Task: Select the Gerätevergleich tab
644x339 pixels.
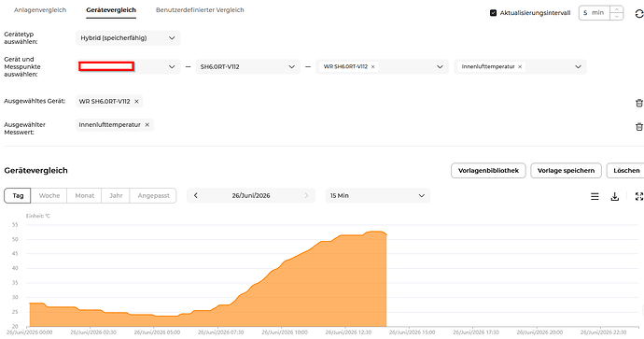Action: click(111, 10)
